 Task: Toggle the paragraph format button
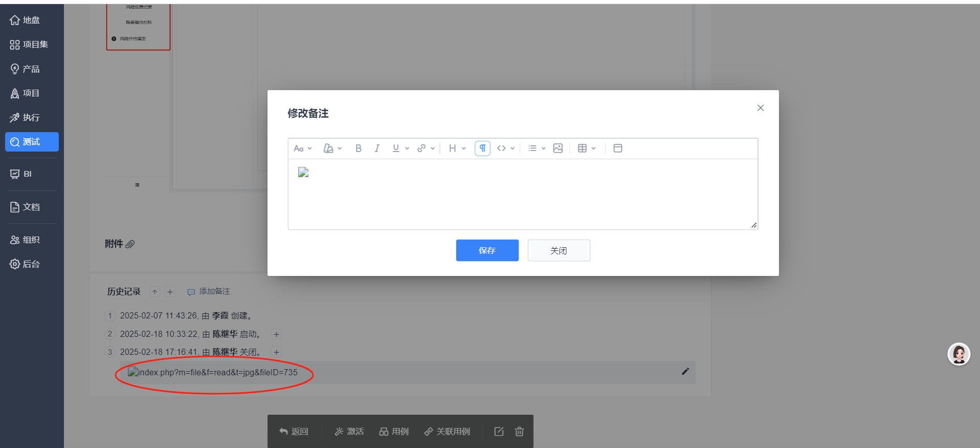[482, 148]
